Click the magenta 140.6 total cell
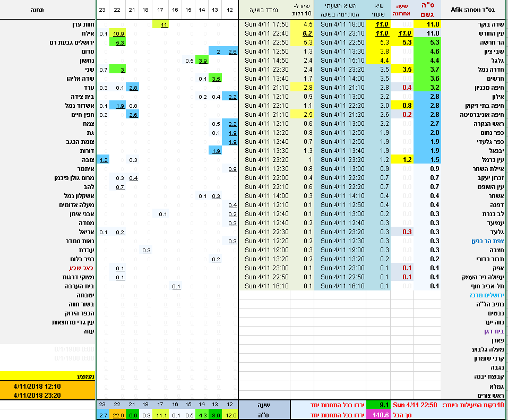This screenshot has width=508, height=420. coord(378,415)
